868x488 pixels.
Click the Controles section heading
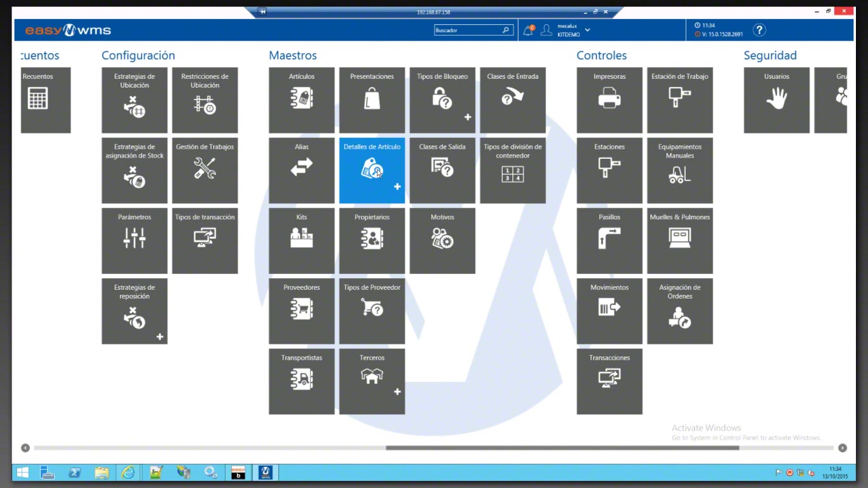point(602,56)
